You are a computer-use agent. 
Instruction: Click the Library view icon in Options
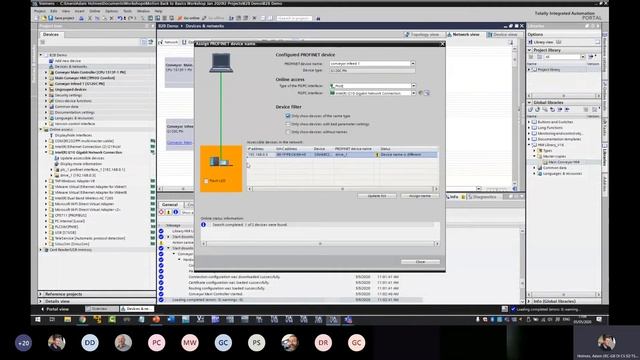coord(531,42)
